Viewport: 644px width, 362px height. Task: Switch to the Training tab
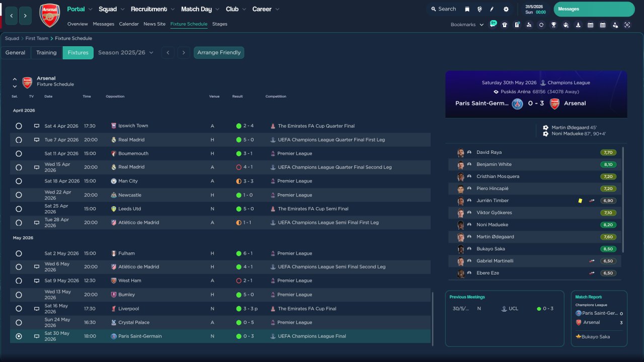click(x=46, y=53)
